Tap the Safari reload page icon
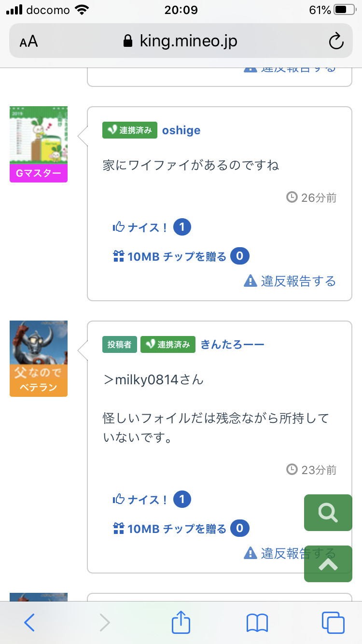Image resolution: width=362 pixels, height=644 pixels. coord(336,42)
